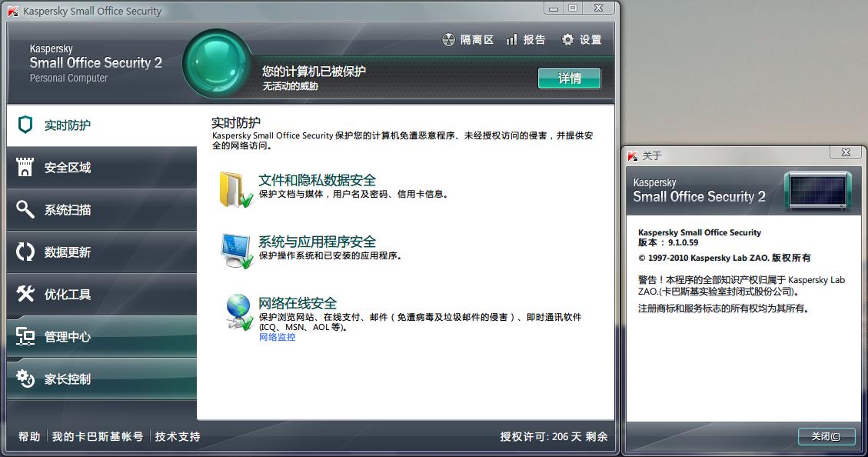The height and width of the screenshot is (457, 868).
Task: Go to the 数据更新 tab
Action: click(101, 252)
